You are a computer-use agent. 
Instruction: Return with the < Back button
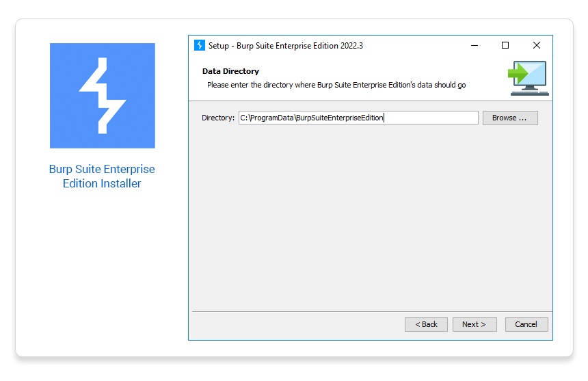point(426,324)
